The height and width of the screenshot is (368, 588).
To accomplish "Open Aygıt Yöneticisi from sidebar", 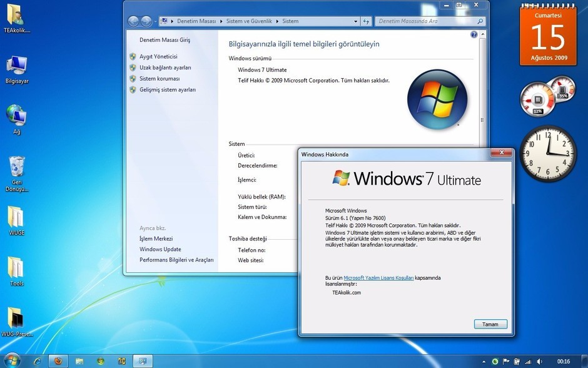I will click(x=157, y=56).
